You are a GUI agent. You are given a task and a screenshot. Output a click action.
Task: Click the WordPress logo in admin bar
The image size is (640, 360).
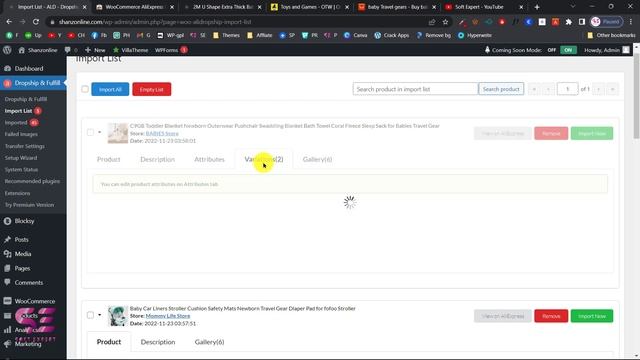click(7, 50)
